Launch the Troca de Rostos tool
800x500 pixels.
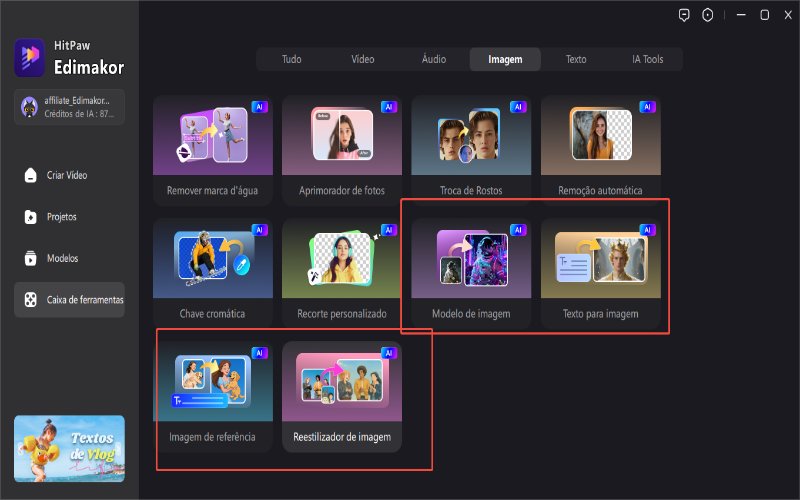[471, 150]
